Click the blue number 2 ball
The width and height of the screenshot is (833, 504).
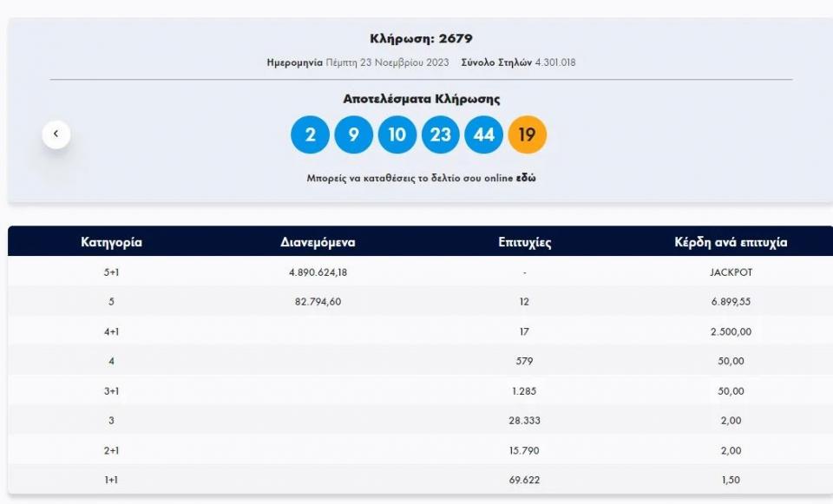[x=311, y=134]
